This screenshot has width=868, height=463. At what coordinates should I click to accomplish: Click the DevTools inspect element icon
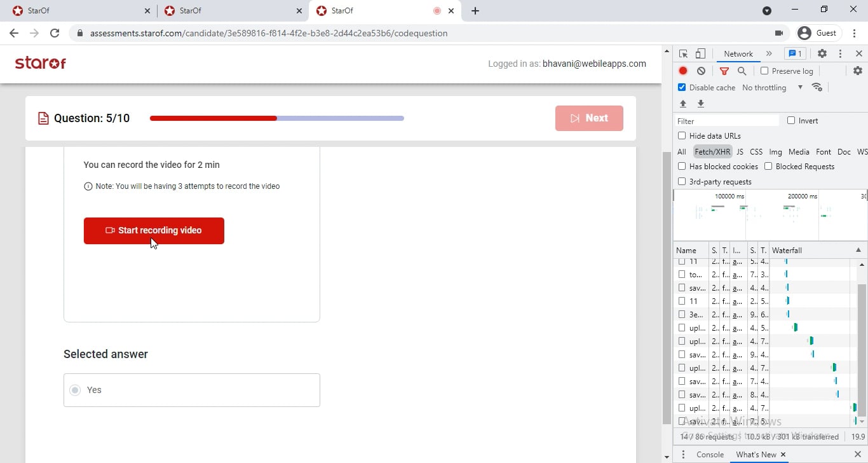[x=684, y=54]
